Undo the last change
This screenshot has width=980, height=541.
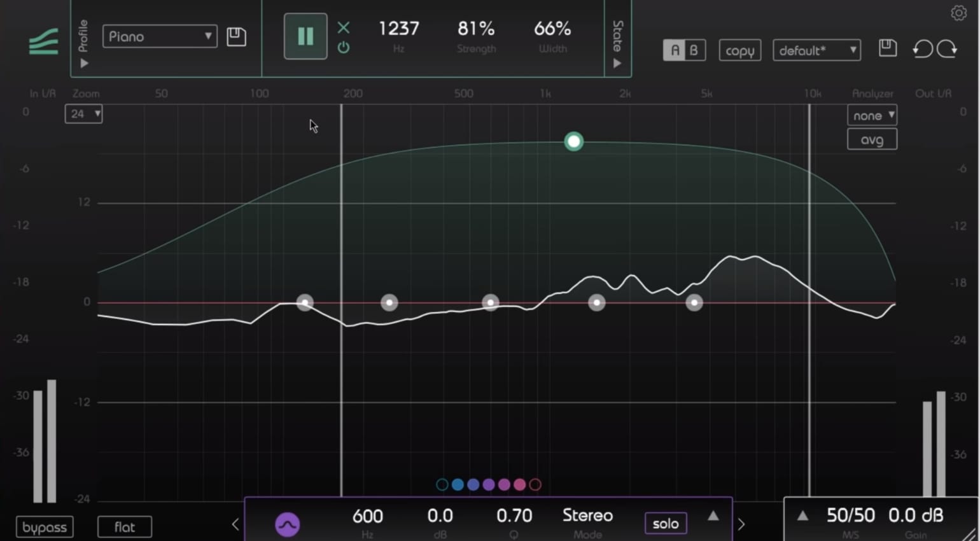(x=922, y=49)
